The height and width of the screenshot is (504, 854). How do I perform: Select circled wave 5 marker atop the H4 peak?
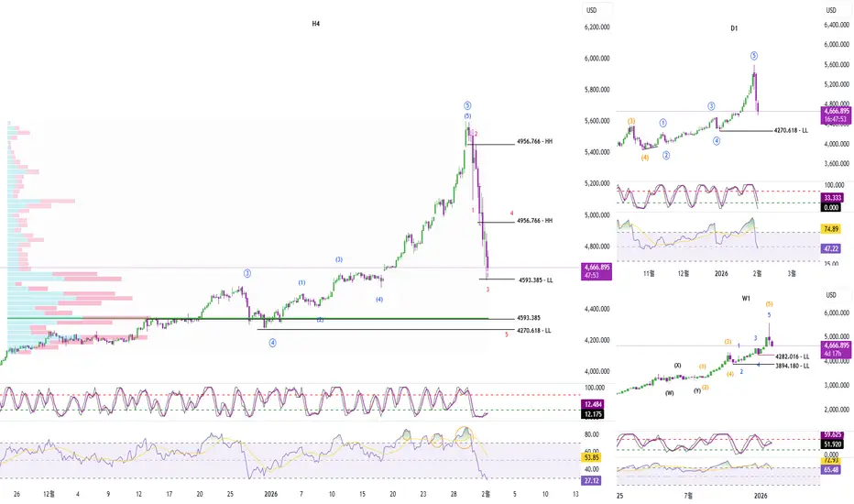(467, 105)
